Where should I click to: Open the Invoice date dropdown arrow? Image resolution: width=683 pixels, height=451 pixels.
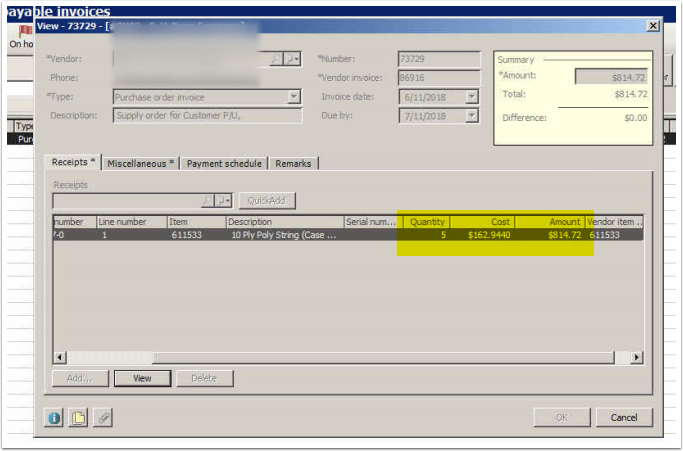point(472,97)
